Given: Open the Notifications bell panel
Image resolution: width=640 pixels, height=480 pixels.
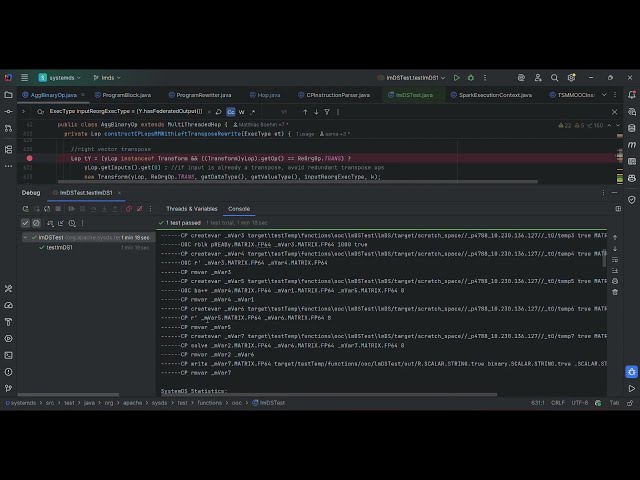Looking at the screenshot, I should [x=632, y=95].
